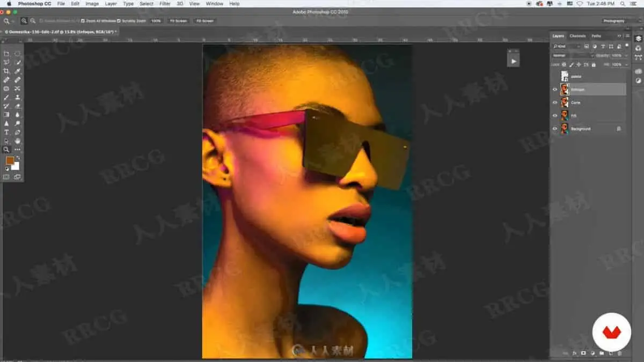Screen dimensions: 644x362
Task: Reset default foreground and background colors
Action: pos(6,169)
